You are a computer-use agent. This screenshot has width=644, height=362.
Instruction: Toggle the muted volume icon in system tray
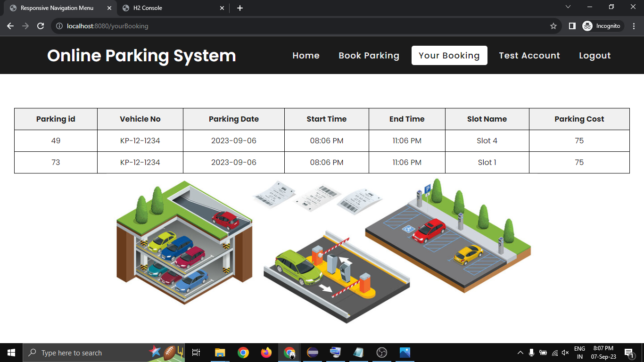click(x=565, y=353)
